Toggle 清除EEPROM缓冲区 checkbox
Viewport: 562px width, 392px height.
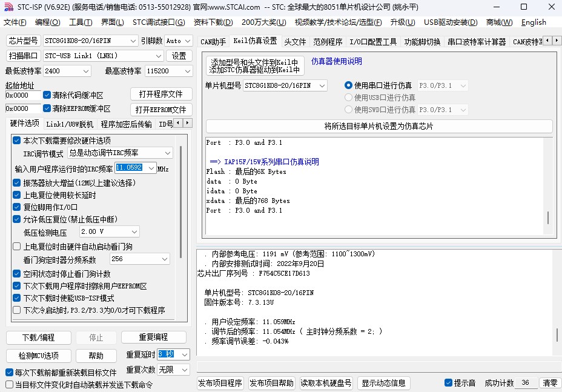(47, 108)
